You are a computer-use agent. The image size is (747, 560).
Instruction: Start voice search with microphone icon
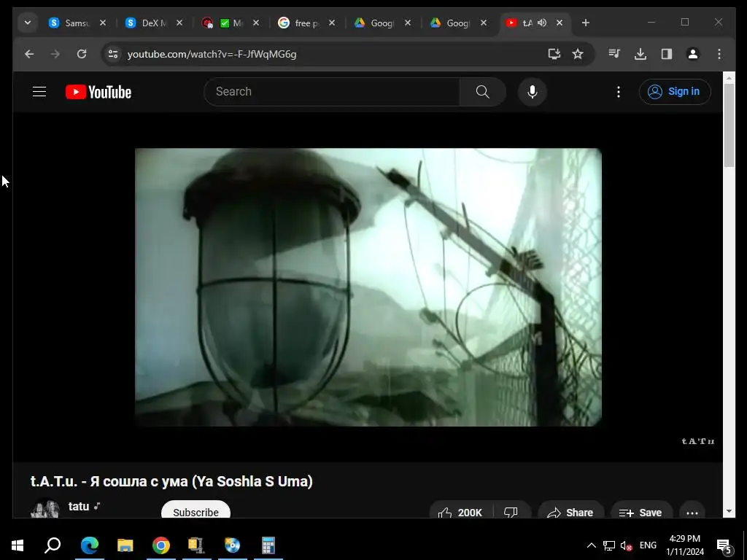click(532, 91)
